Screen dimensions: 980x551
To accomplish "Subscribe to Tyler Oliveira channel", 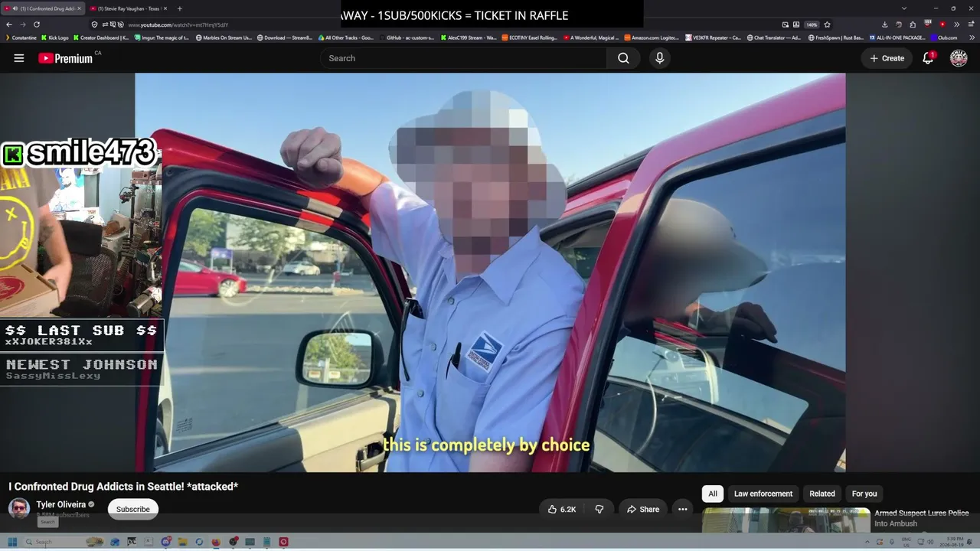I will (133, 509).
